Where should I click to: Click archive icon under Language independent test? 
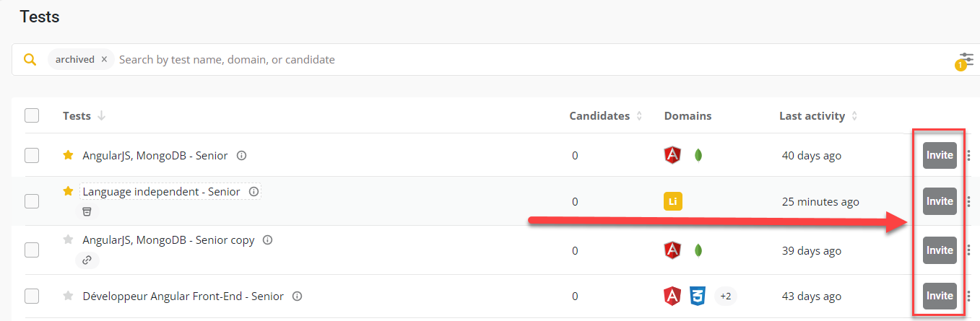[x=87, y=211]
